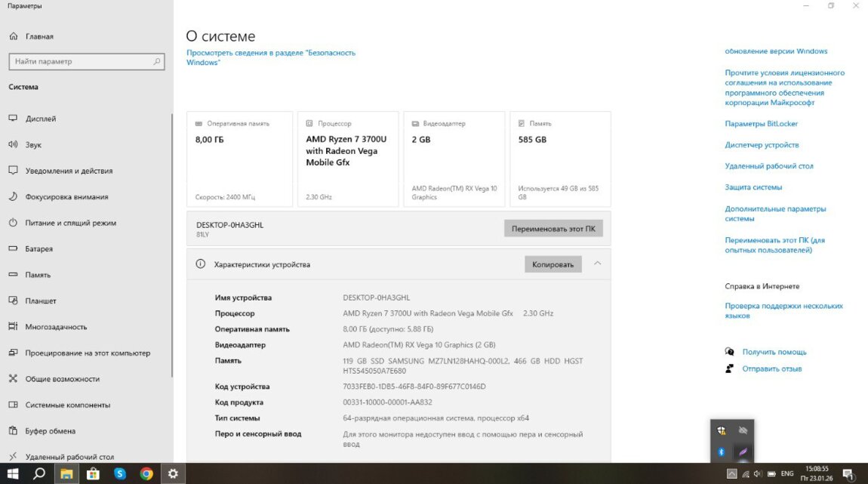Open Skype from the taskbar

(x=120, y=473)
